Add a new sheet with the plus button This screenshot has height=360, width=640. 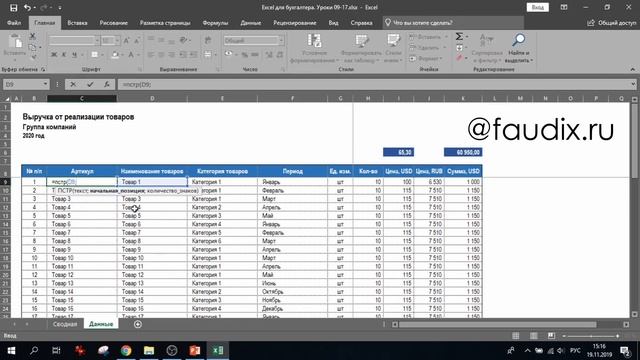click(138, 324)
